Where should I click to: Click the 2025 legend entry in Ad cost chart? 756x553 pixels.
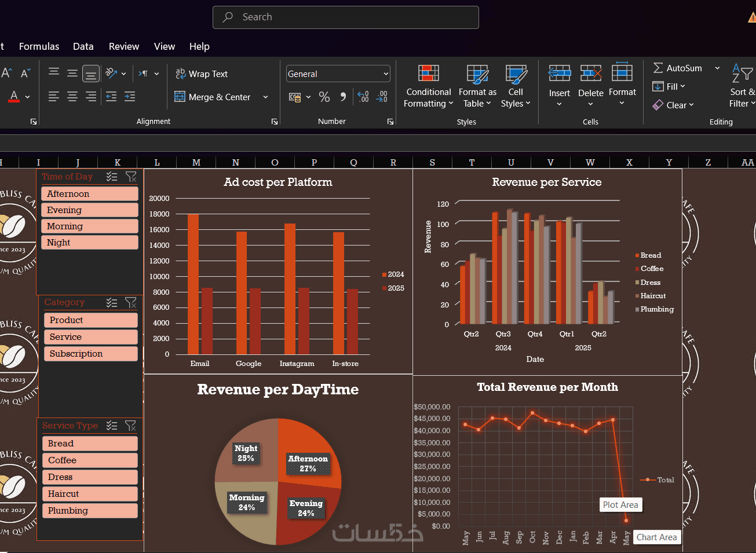(x=393, y=288)
